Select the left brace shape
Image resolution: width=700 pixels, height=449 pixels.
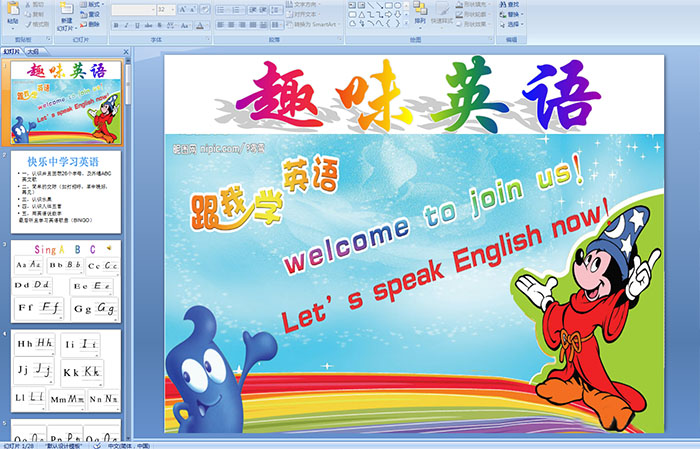click(388, 24)
